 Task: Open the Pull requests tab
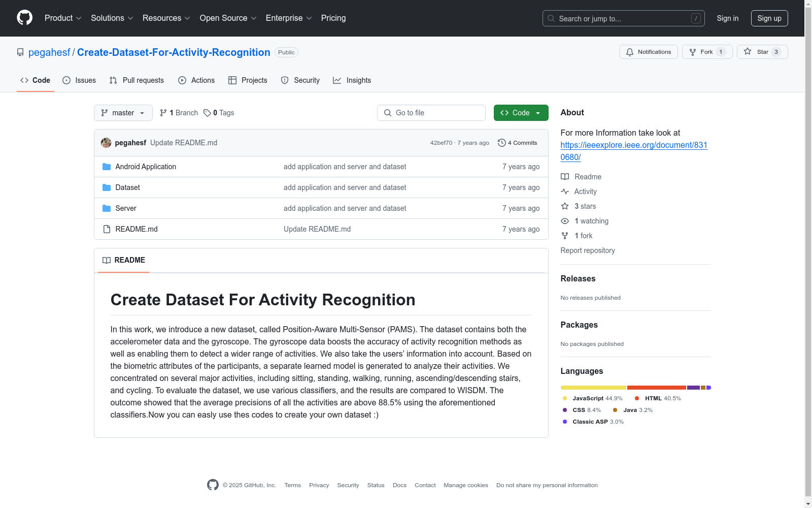coord(137,80)
